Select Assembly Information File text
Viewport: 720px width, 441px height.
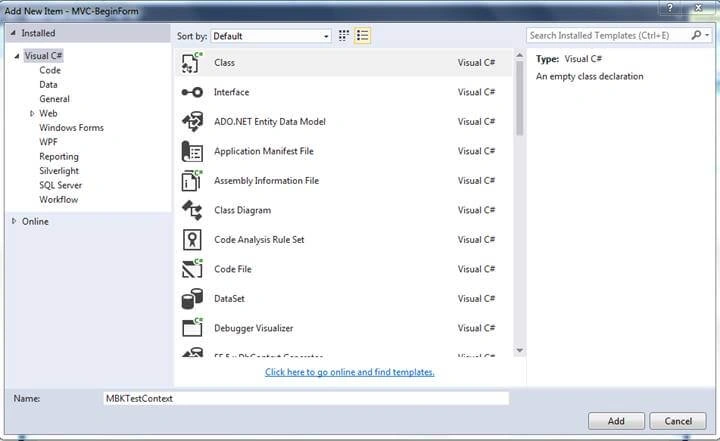click(x=266, y=181)
